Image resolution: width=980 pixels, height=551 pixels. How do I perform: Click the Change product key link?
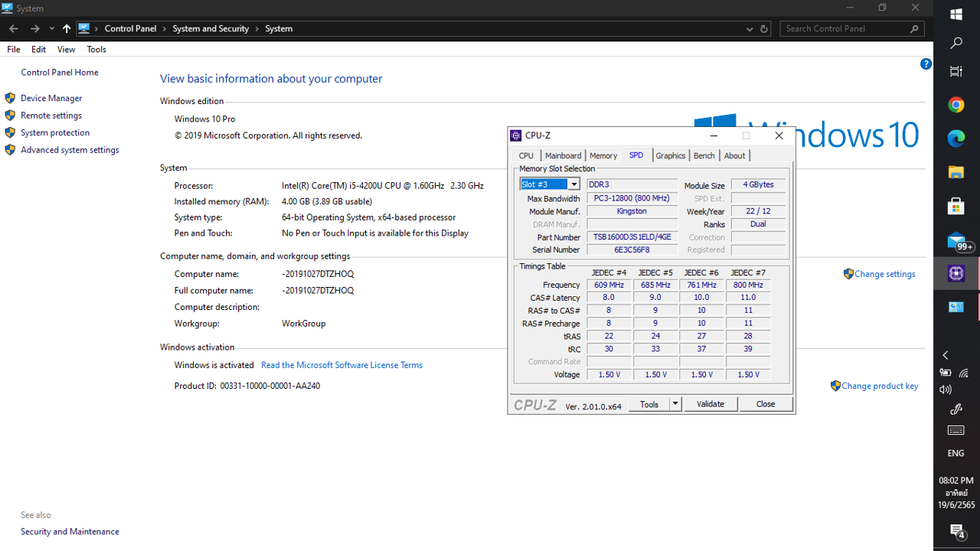(x=880, y=386)
